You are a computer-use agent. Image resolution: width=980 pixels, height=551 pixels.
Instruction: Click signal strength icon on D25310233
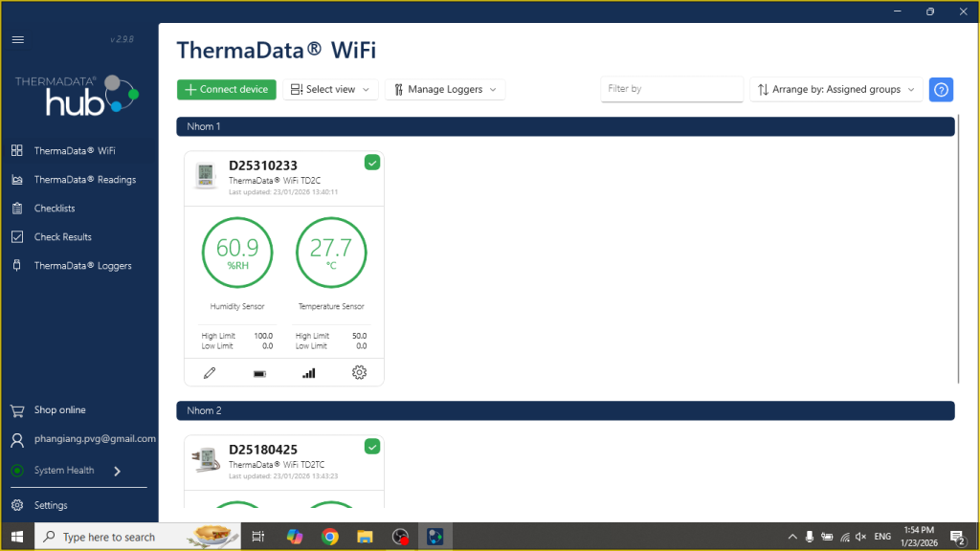tap(309, 373)
